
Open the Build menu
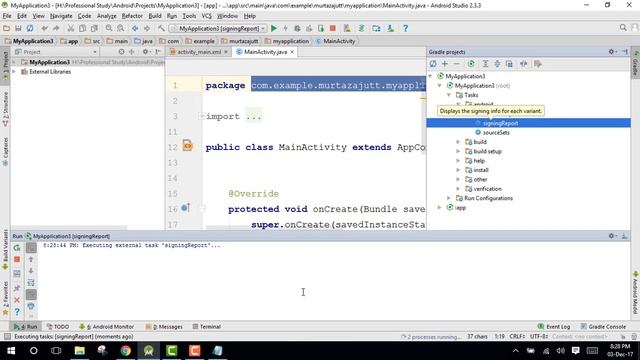[x=155, y=16]
